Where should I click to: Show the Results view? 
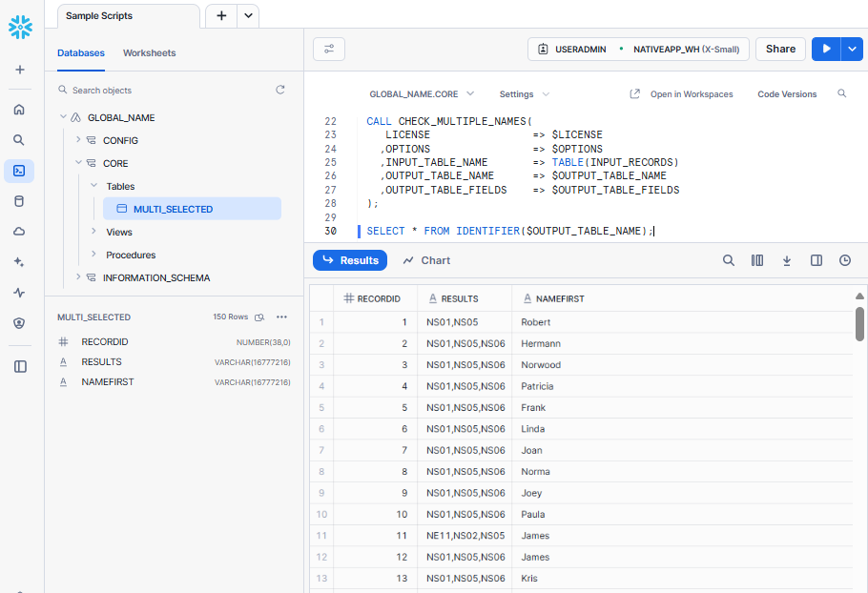[x=350, y=260]
